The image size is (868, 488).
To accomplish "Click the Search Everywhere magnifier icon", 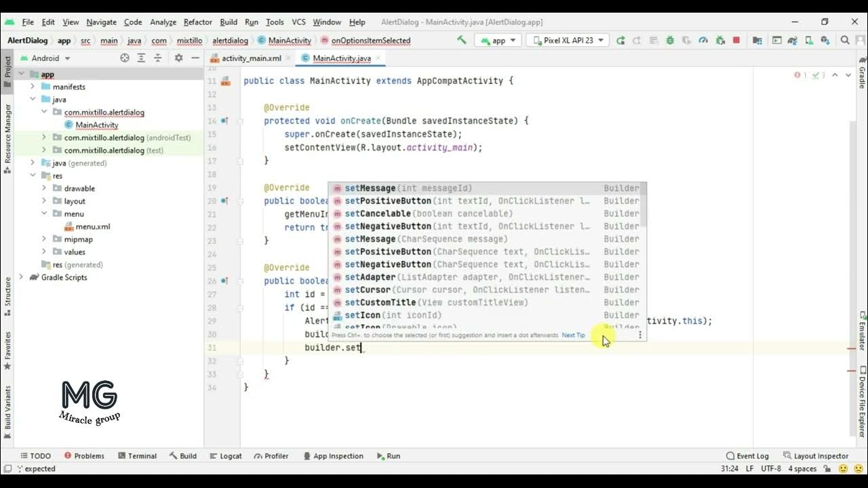I will [845, 40].
